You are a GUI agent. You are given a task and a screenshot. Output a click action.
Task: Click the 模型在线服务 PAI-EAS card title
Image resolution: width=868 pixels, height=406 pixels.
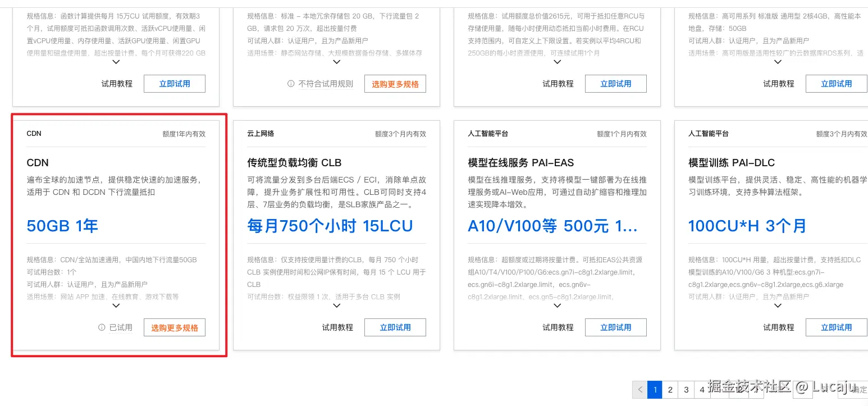[520, 163]
